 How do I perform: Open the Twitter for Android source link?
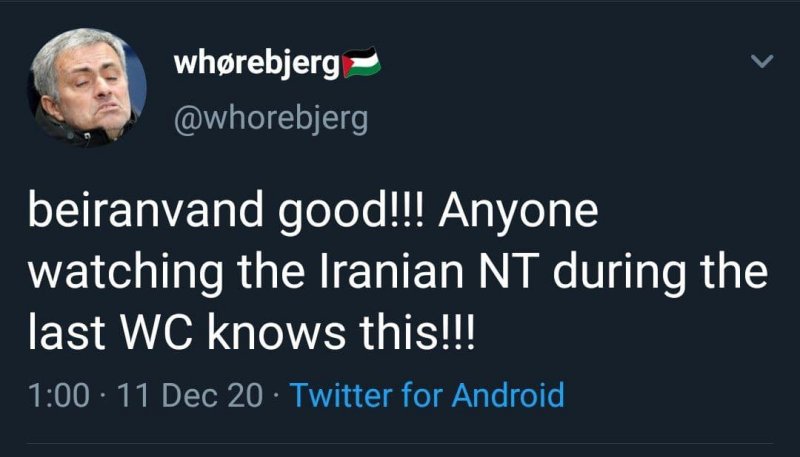pos(427,395)
